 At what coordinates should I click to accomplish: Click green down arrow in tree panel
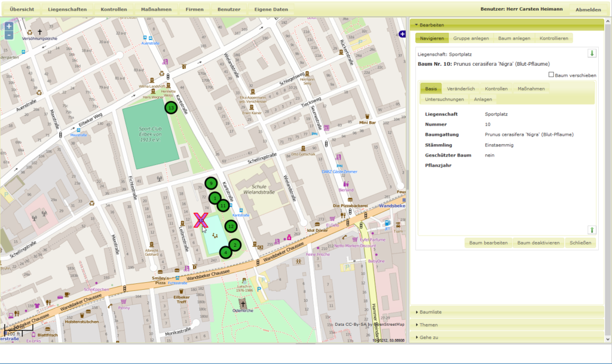pos(592,53)
